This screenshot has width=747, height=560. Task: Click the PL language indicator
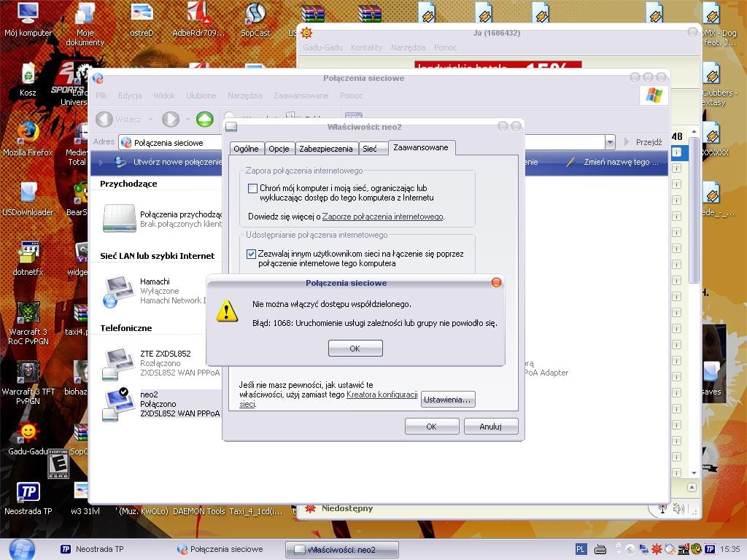581,549
